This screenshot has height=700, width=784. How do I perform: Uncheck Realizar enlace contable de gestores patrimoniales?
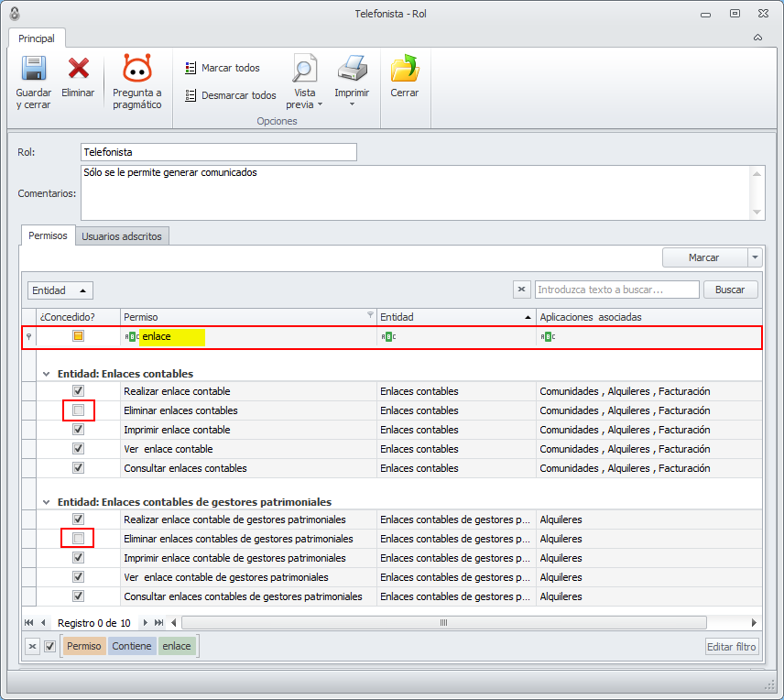79,519
